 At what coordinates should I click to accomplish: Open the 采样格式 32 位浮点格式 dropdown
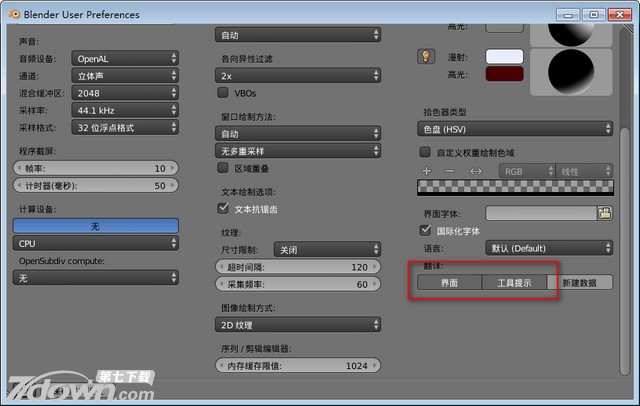tap(125, 127)
